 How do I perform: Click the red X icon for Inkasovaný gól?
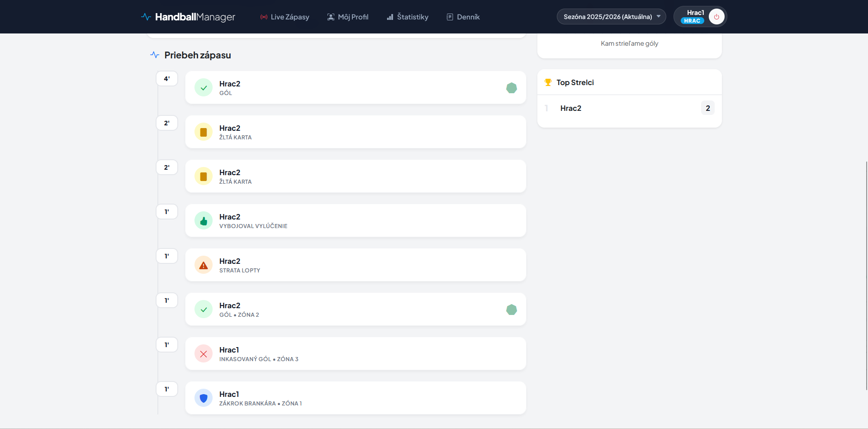pyautogui.click(x=204, y=354)
